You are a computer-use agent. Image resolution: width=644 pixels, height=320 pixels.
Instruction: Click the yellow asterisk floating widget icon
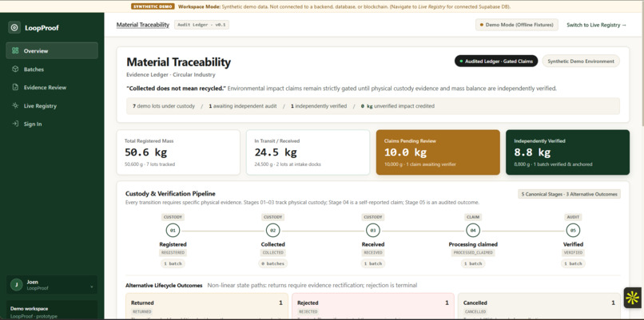click(x=633, y=298)
